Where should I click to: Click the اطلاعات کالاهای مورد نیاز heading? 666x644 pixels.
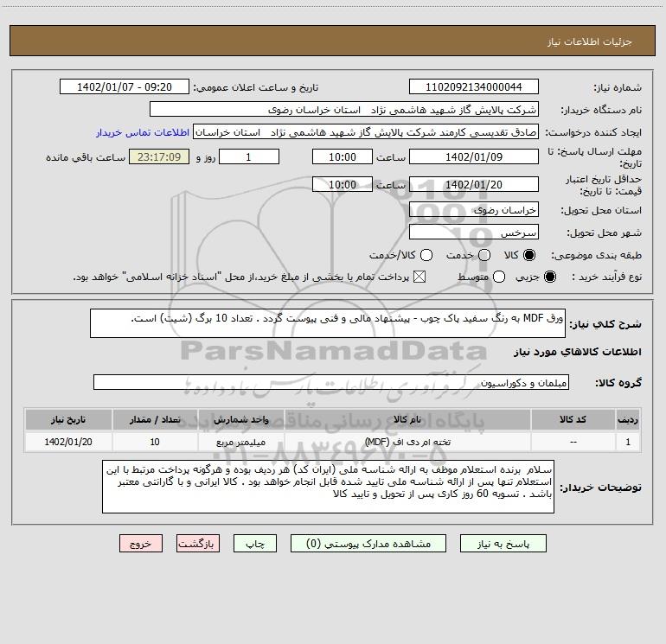(x=577, y=352)
